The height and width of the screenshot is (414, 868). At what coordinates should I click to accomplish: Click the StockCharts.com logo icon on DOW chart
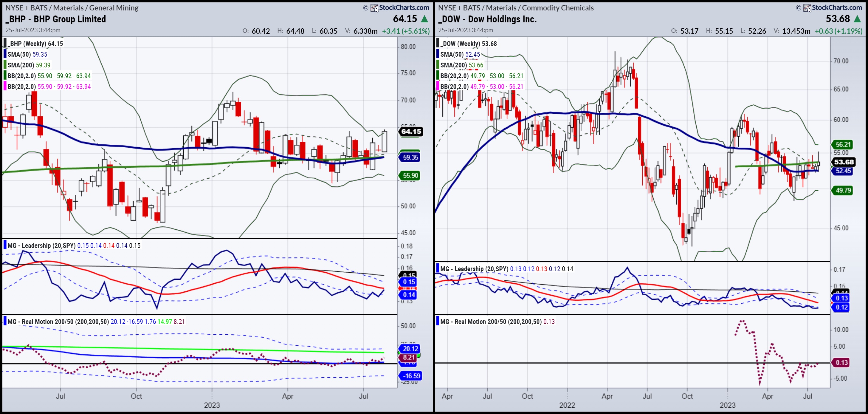(807, 8)
